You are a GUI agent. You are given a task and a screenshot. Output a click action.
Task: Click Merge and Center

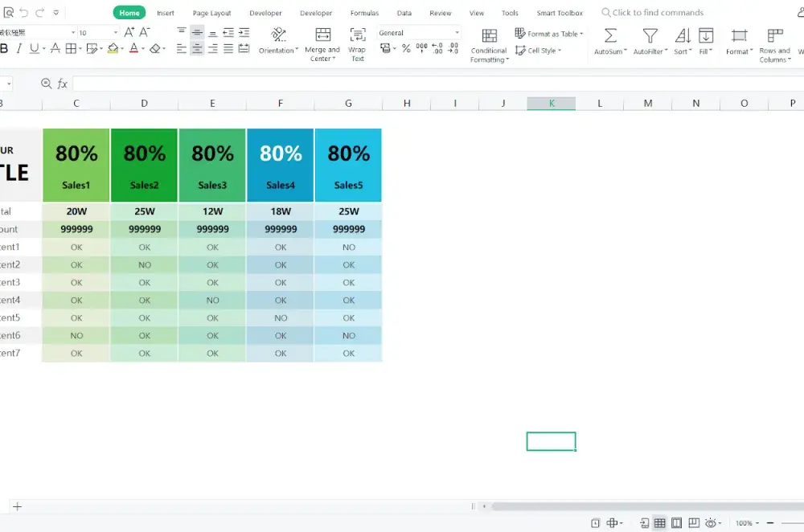click(322, 44)
